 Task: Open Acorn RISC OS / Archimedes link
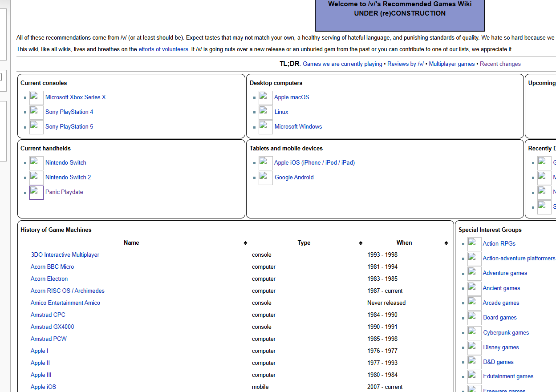click(x=68, y=291)
